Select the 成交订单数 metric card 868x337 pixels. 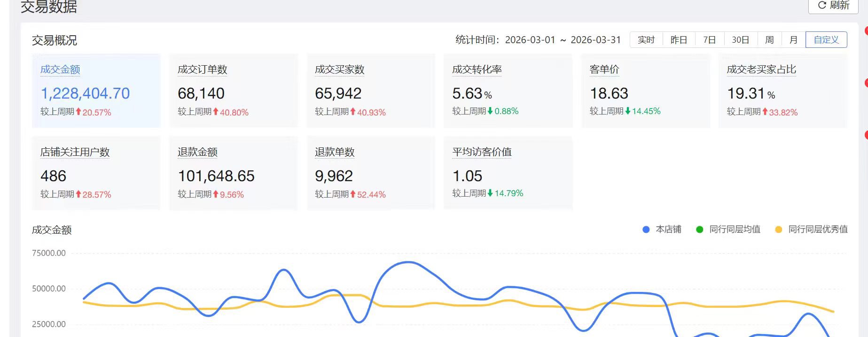click(x=234, y=91)
